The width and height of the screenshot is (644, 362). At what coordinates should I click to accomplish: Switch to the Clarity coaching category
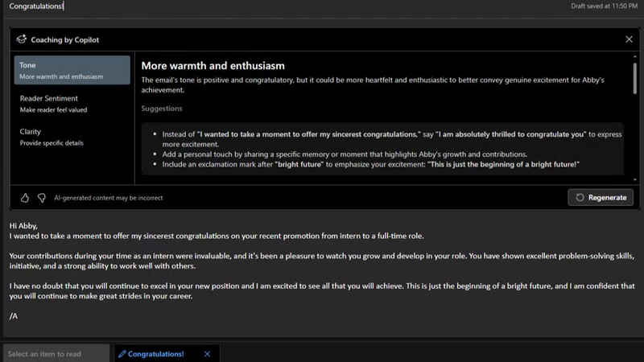pyautogui.click(x=72, y=136)
